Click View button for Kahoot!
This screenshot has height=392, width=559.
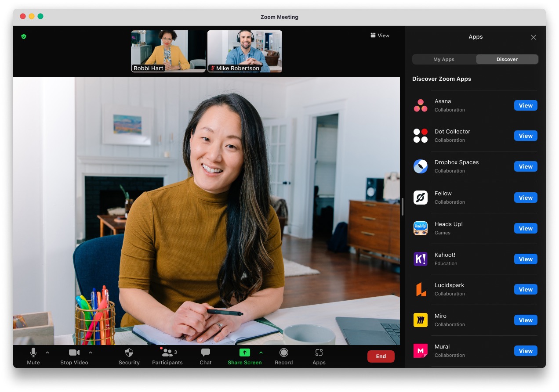tap(526, 259)
